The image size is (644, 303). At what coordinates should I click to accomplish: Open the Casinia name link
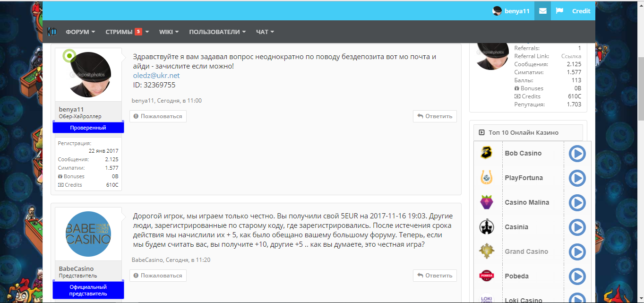(x=516, y=227)
